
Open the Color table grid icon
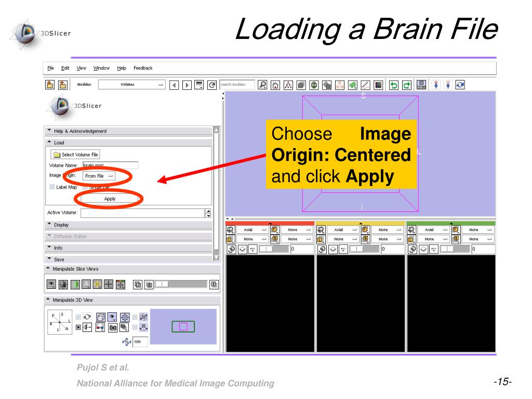click(x=378, y=85)
